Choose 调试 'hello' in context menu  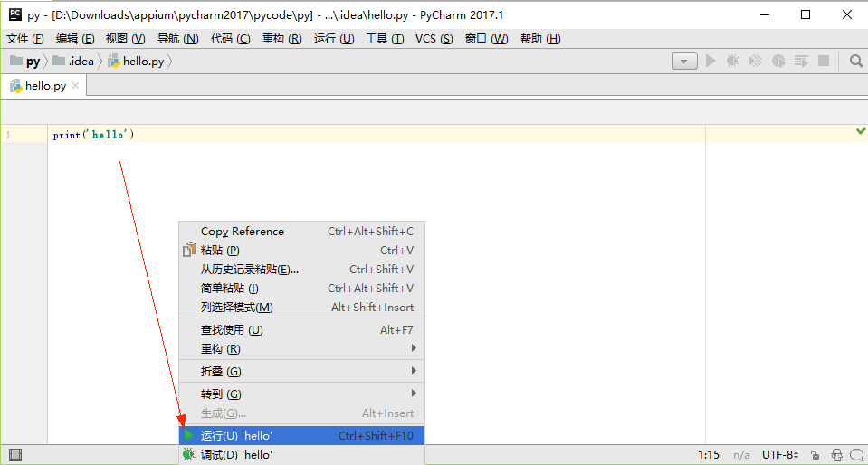coord(301,455)
